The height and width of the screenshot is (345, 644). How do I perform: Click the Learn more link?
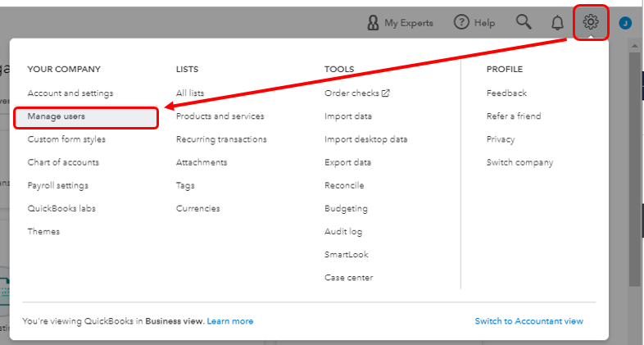click(229, 321)
